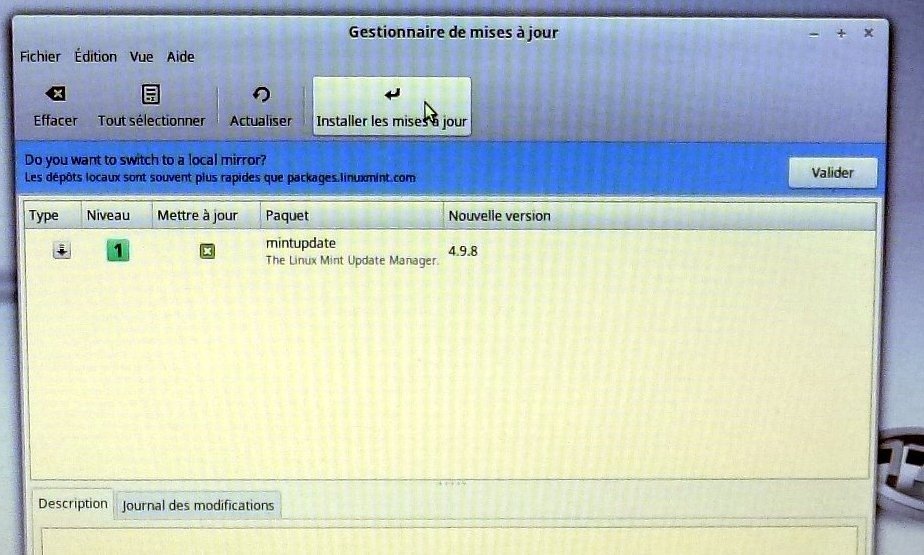924x555 pixels.
Task: Sort by the Paquet column header
Action: [287, 215]
